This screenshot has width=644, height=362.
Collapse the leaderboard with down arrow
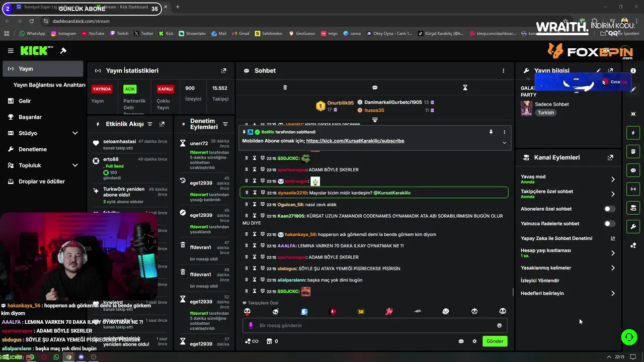coord(375,120)
